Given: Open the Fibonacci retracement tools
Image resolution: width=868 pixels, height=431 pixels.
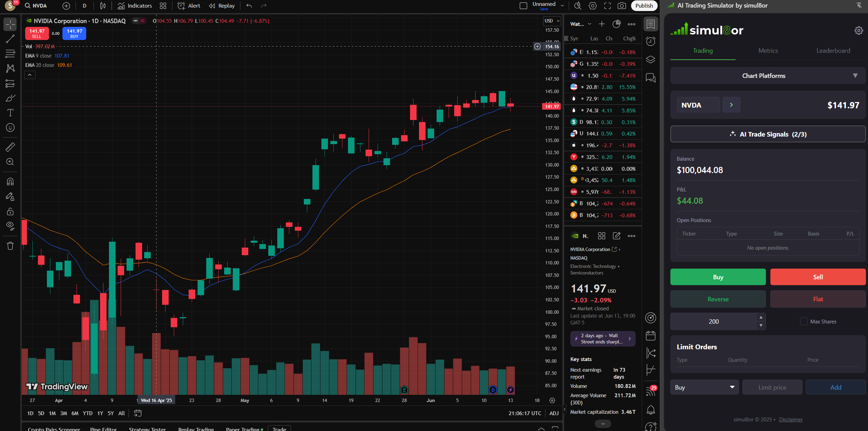Looking at the screenshot, I should (x=10, y=53).
